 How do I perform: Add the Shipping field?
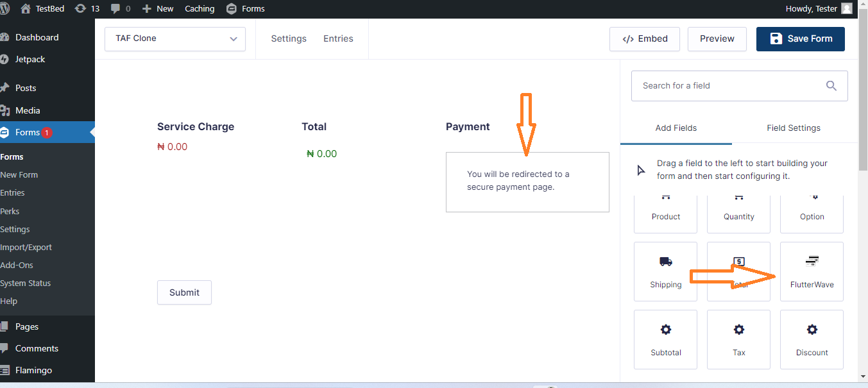click(665, 271)
